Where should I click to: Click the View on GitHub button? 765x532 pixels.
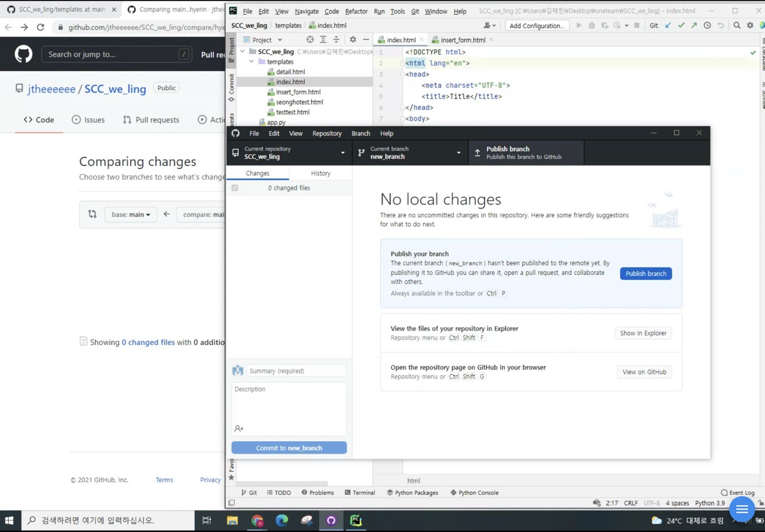(644, 372)
